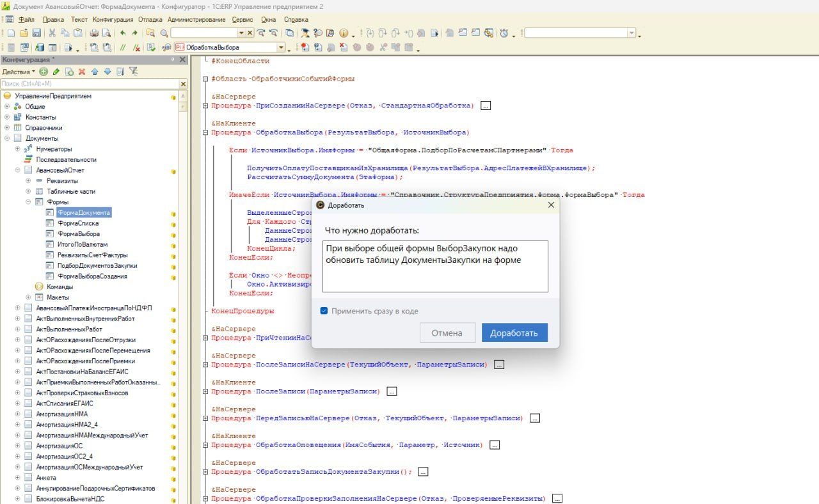Viewport: 819px width, 504px height.
Task: Open the toolbar search field dropdown arrow
Action: [x=241, y=33]
